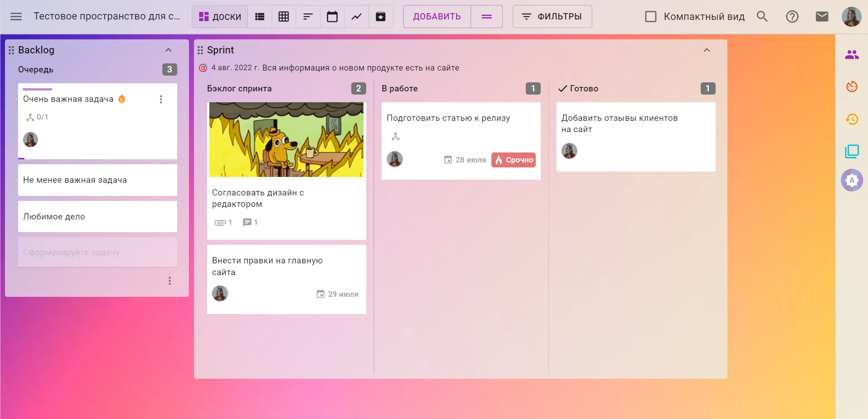Switch to list view icon
This screenshot has width=868, height=419.
pos(259,17)
